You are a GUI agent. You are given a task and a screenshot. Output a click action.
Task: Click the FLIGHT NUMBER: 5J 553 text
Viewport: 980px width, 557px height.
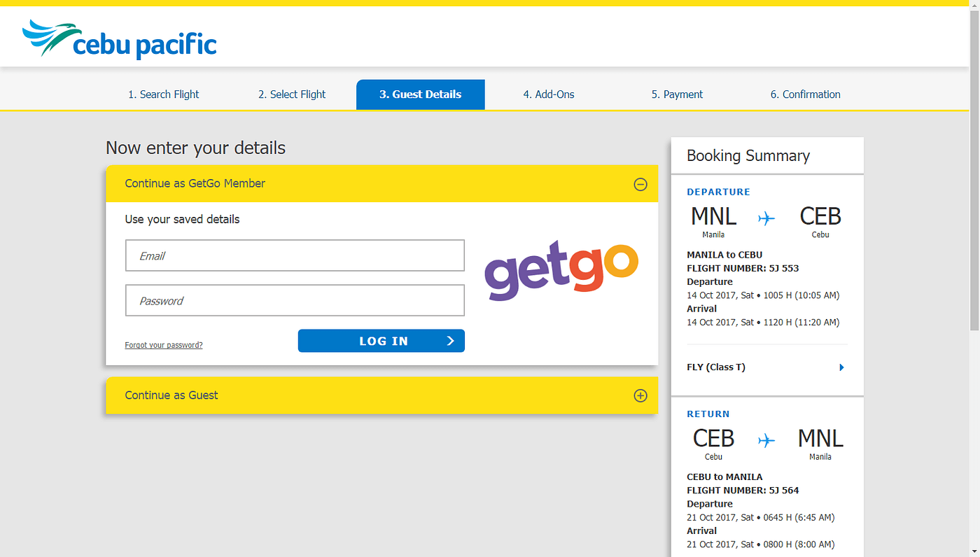743,268
